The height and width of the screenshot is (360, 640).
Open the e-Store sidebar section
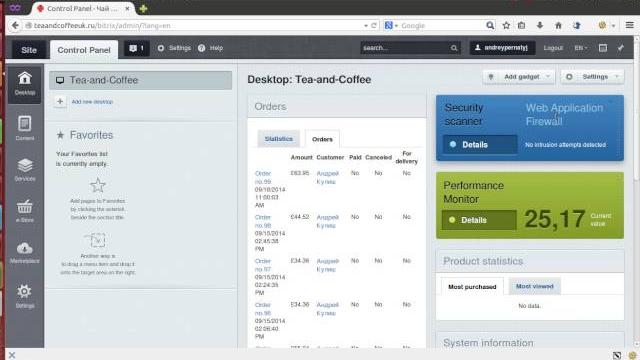pyautogui.click(x=24, y=211)
